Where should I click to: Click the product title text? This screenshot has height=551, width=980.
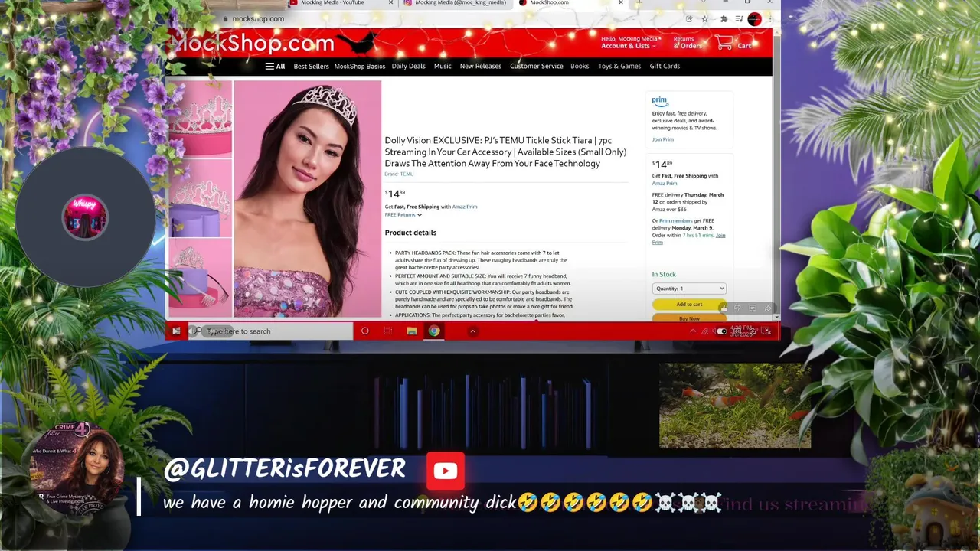click(x=505, y=152)
